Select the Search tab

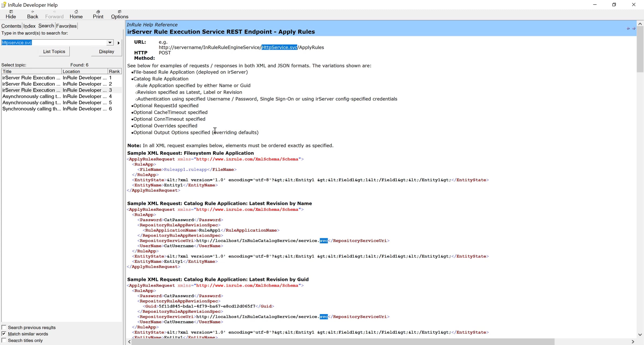tap(46, 26)
